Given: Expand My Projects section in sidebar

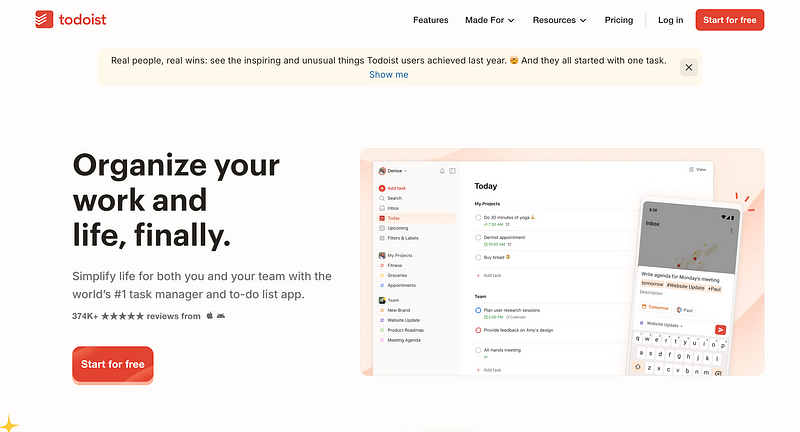Looking at the screenshot, I should [x=395, y=255].
